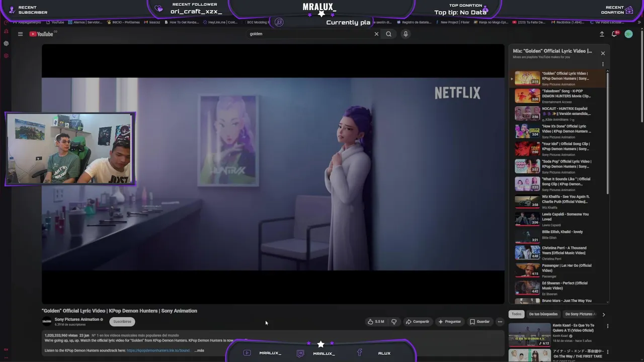
Task: Open the Kenja no Mago bookmark
Action: [491, 22]
